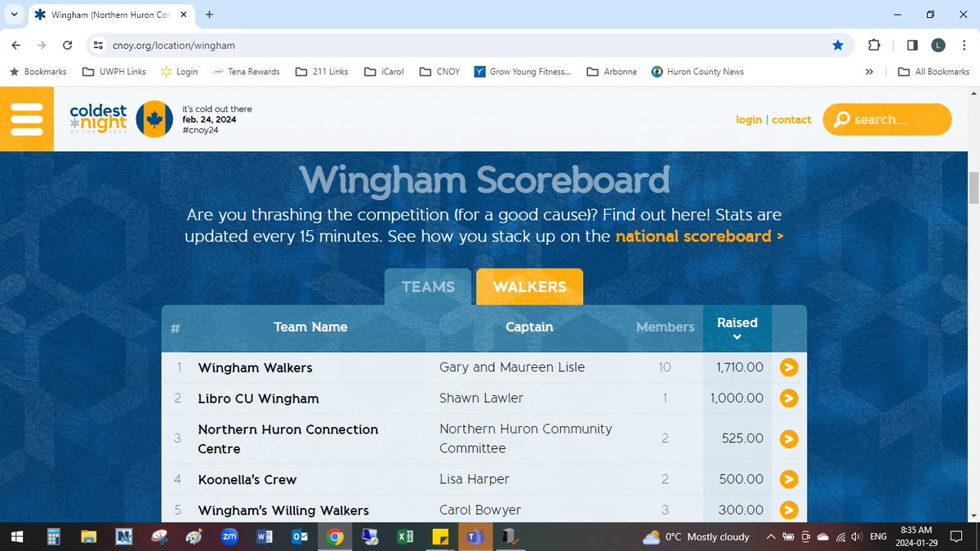
Task: Open the Northern Huron Connection Centre arrow button
Action: click(788, 438)
